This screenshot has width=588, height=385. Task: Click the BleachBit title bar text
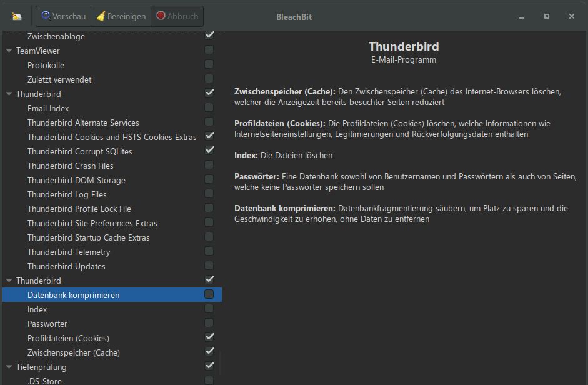[294, 17]
